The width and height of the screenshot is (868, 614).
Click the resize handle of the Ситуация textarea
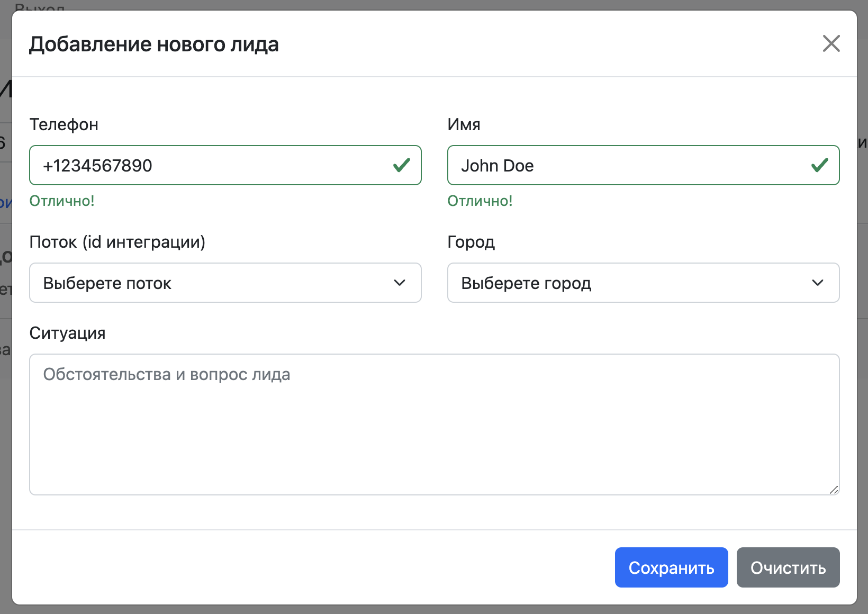tap(834, 490)
